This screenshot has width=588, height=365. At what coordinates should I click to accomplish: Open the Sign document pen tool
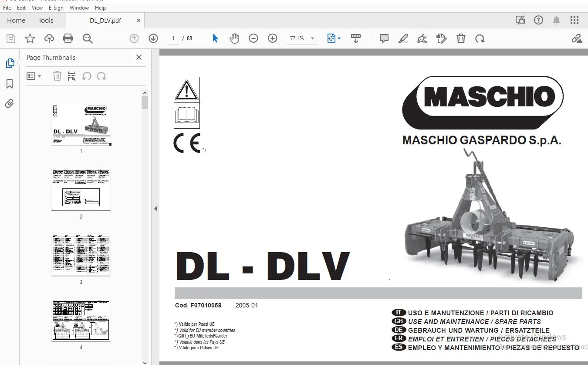coord(422,38)
